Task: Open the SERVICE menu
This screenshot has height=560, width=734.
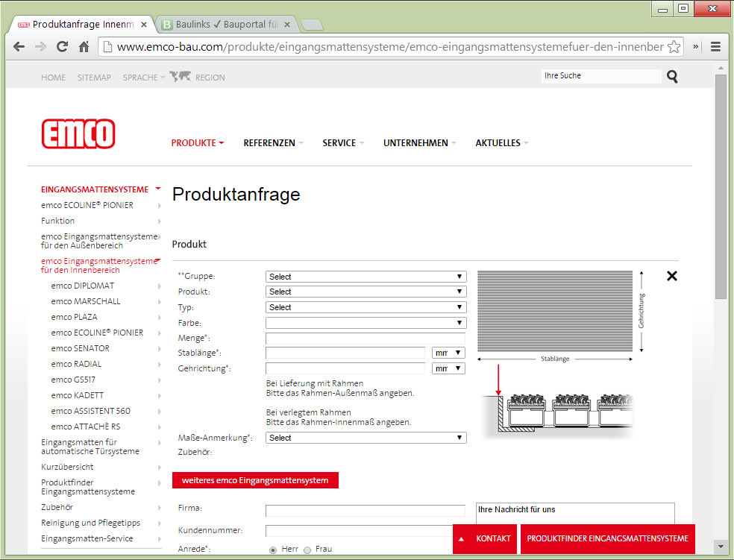Action: tap(342, 143)
